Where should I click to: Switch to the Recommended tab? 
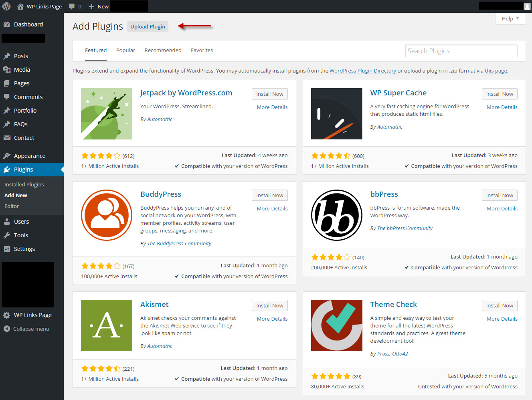click(x=163, y=51)
